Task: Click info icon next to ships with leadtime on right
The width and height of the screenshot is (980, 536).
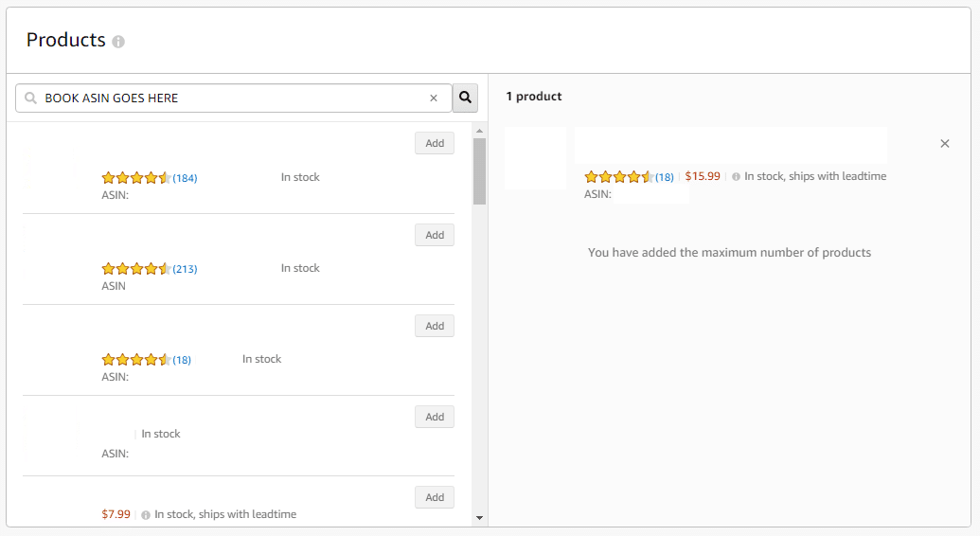Action: pos(736,177)
